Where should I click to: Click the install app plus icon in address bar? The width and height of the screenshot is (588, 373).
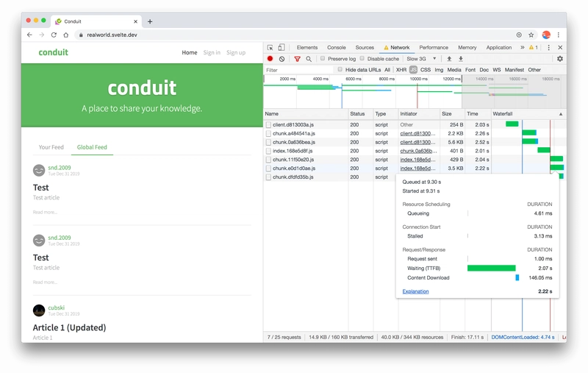point(519,35)
